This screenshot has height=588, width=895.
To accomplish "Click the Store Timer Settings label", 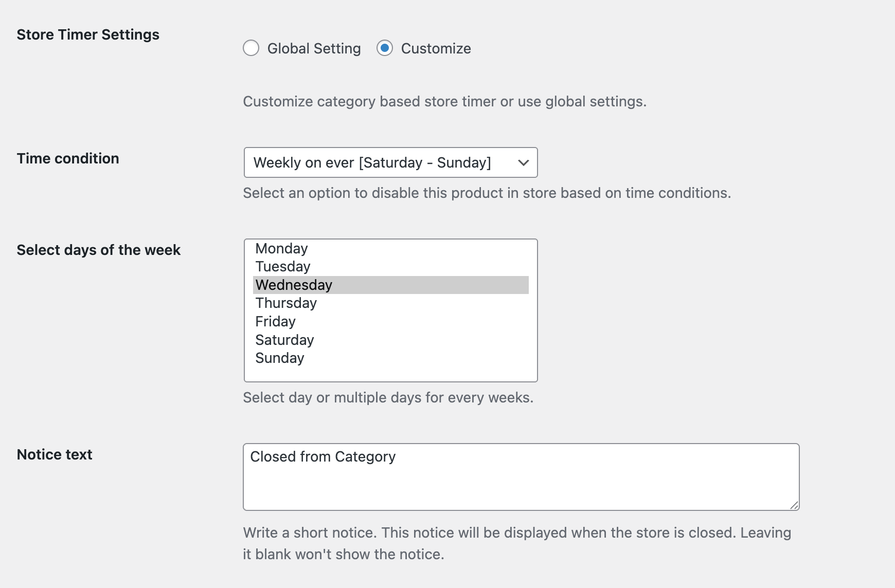I will click(x=87, y=35).
